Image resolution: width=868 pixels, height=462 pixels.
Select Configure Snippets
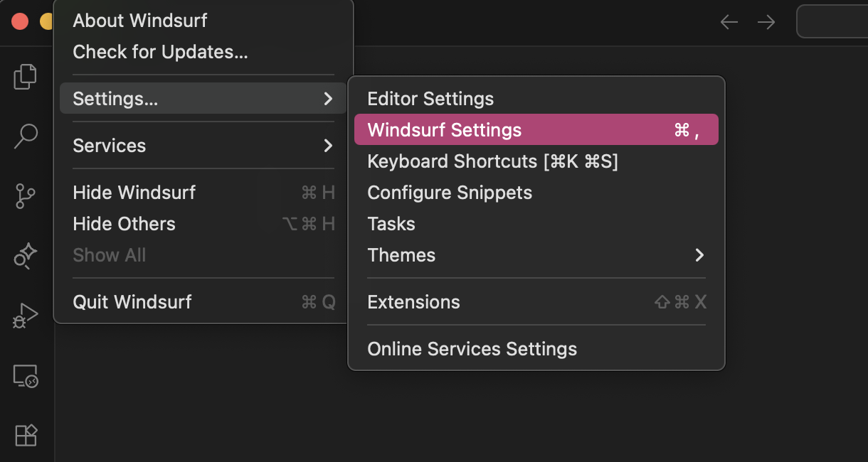[x=450, y=193]
